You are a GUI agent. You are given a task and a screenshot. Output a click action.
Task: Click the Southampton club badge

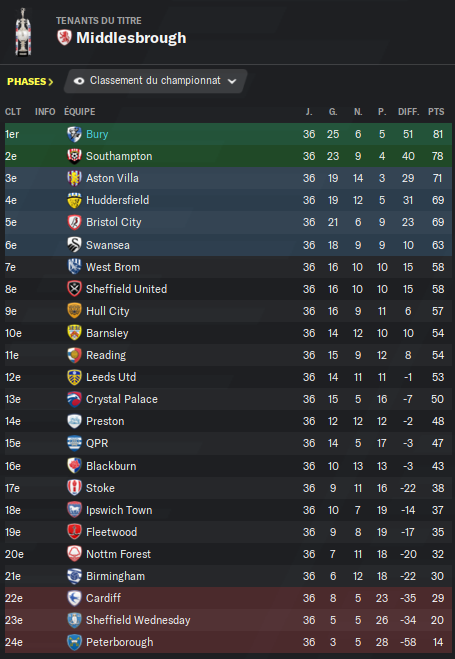[74, 156]
